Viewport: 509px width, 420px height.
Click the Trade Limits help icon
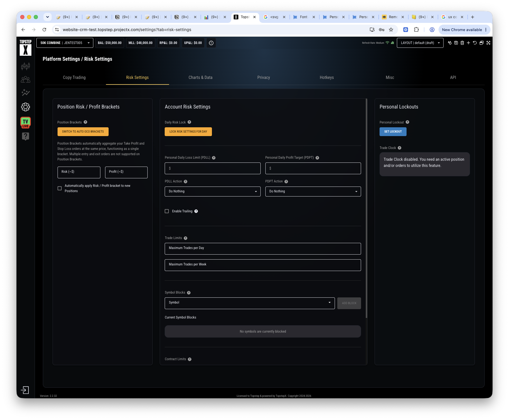coord(186,238)
